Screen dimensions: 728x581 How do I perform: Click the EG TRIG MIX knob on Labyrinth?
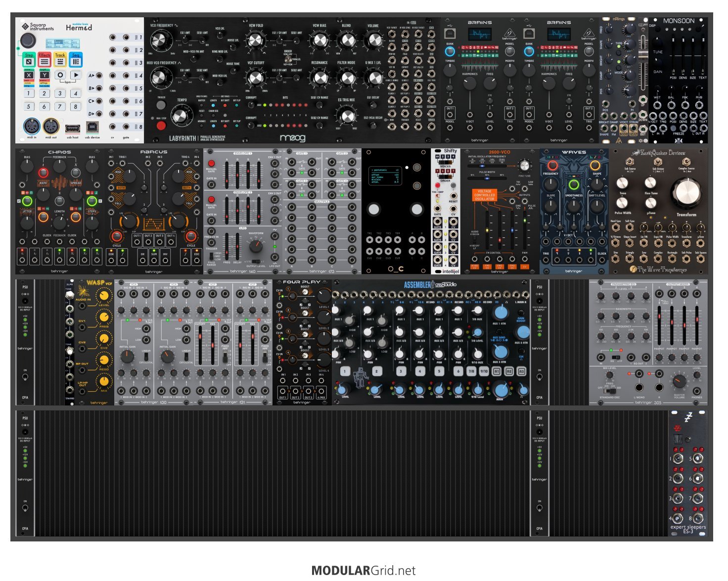click(x=346, y=116)
